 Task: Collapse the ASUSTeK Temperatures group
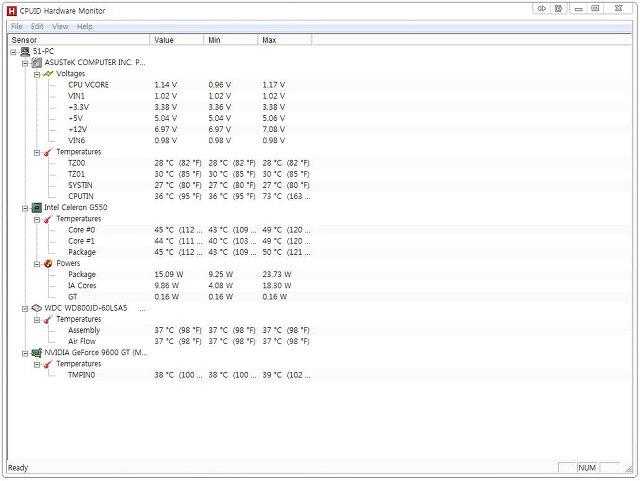point(37,152)
